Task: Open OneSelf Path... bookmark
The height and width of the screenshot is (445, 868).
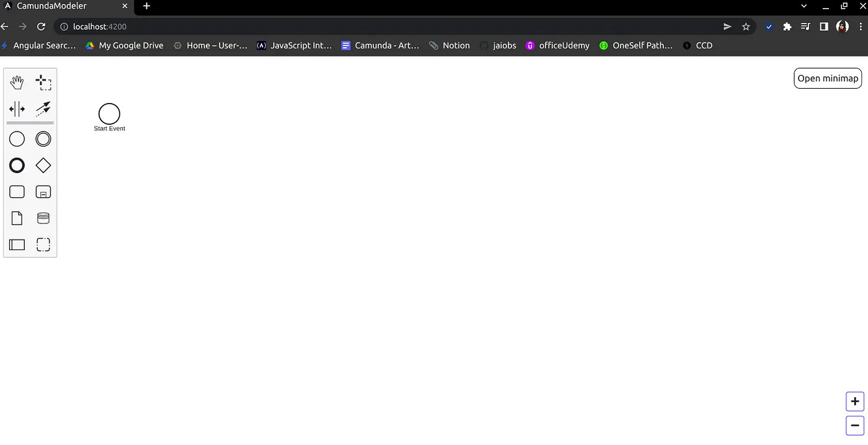Action: (x=636, y=45)
